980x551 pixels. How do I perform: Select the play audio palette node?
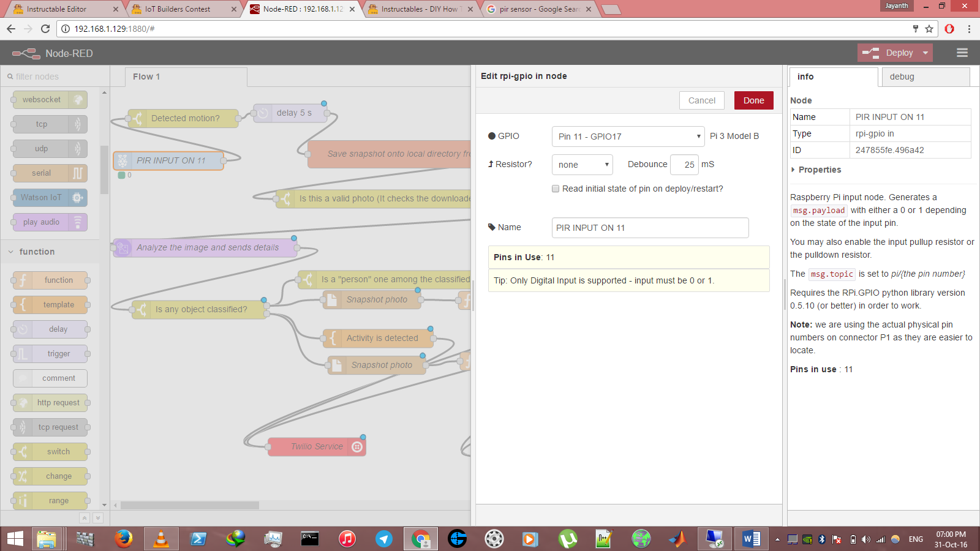pyautogui.click(x=50, y=222)
